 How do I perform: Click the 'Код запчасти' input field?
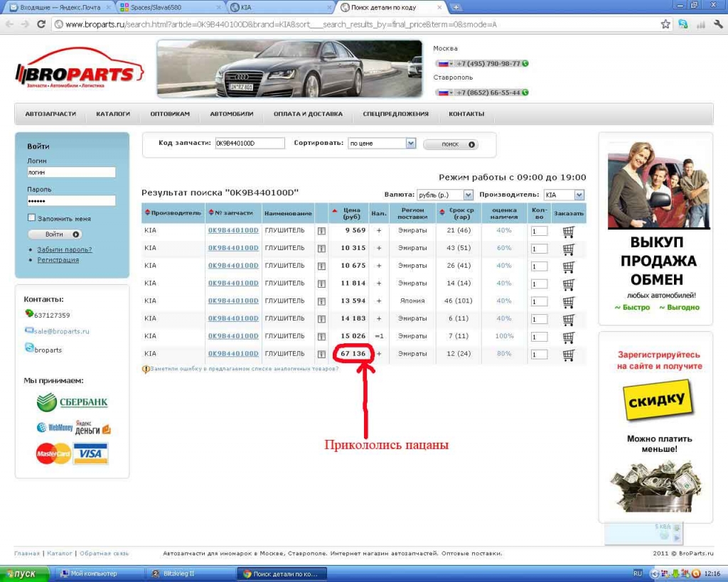[x=250, y=144]
